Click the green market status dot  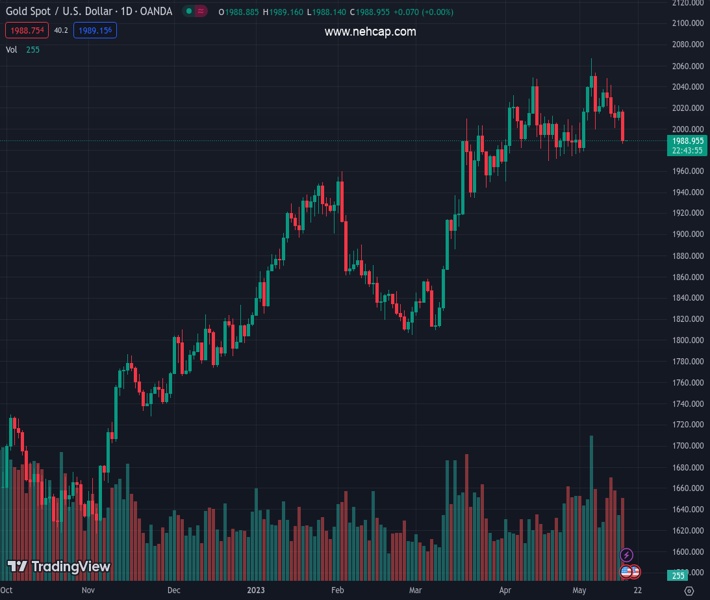click(x=189, y=11)
